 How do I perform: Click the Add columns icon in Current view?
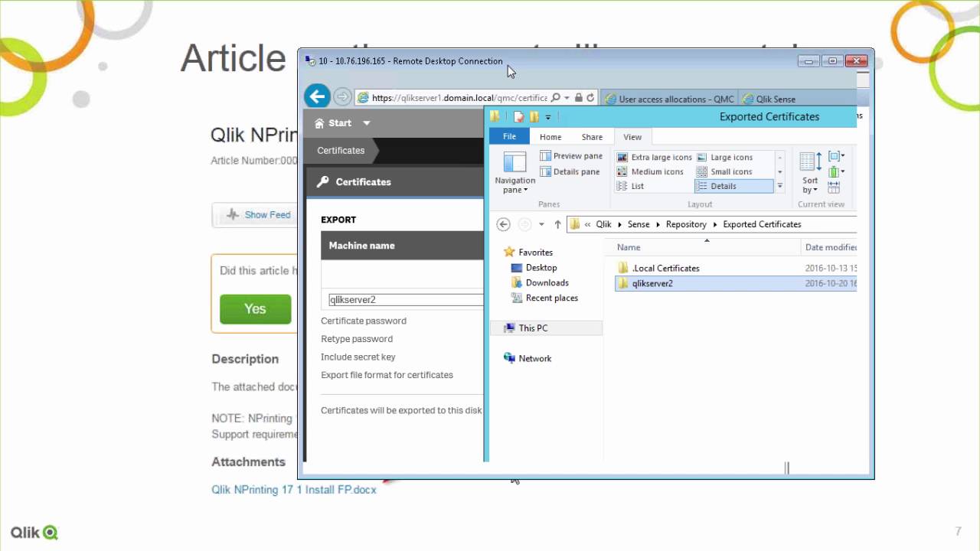[835, 171]
